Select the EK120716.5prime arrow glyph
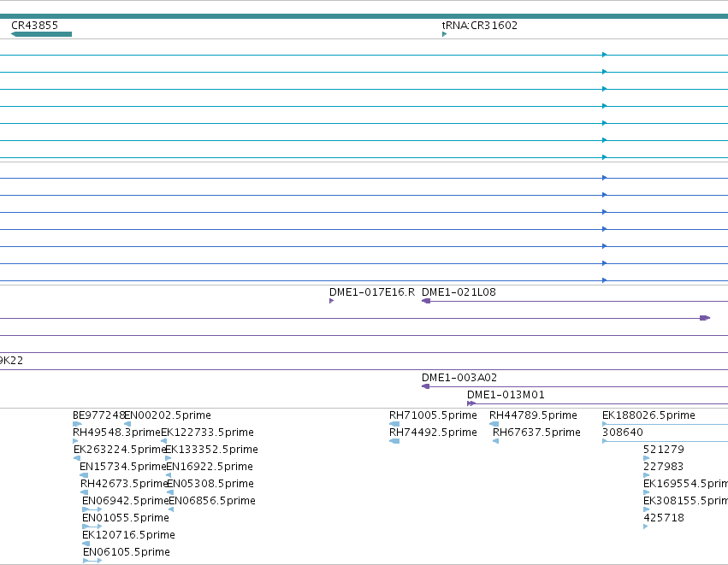Viewport: 728px width, 565px height. [86, 544]
